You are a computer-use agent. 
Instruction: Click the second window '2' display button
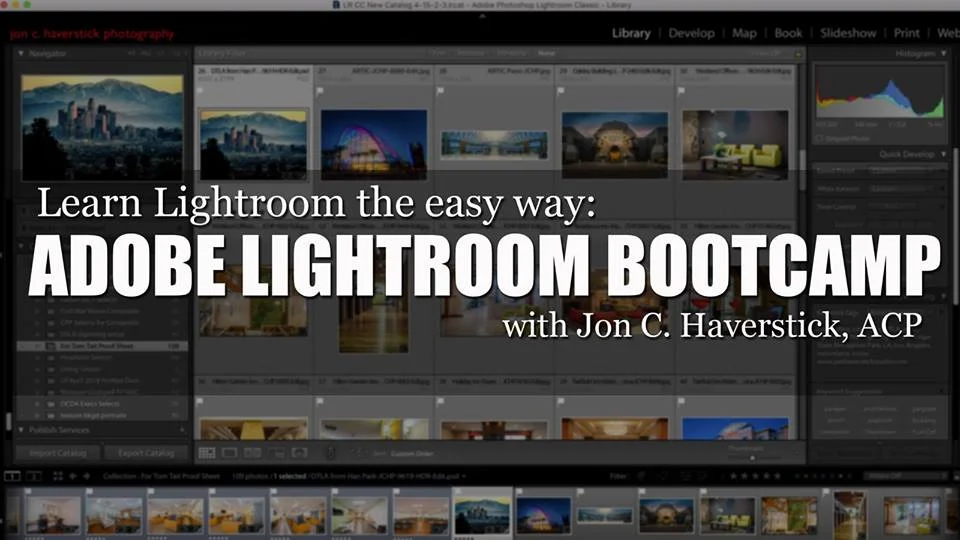pos(34,476)
